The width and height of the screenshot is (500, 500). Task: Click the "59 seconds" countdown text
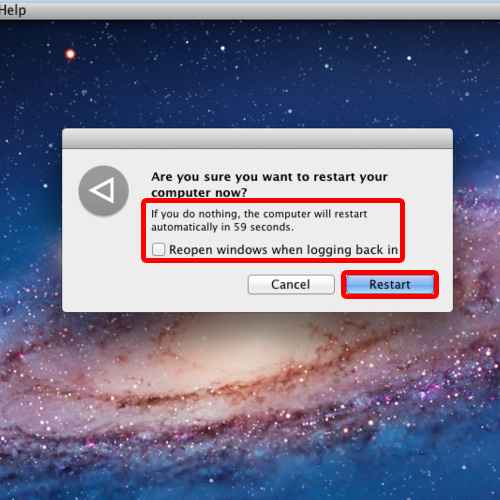pos(263,227)
